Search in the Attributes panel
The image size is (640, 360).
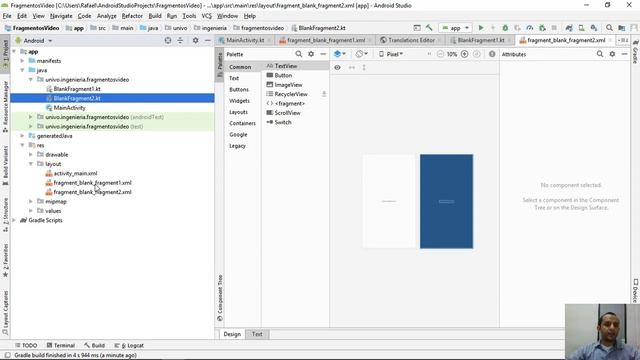[600, 54]
